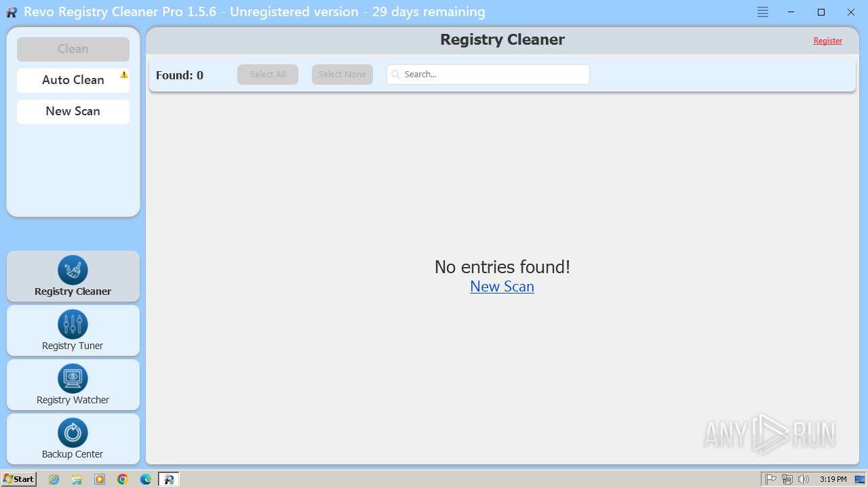The width and height of the screenshot is (868, 488).
Task: Click the Select All button
Action: 268,75
